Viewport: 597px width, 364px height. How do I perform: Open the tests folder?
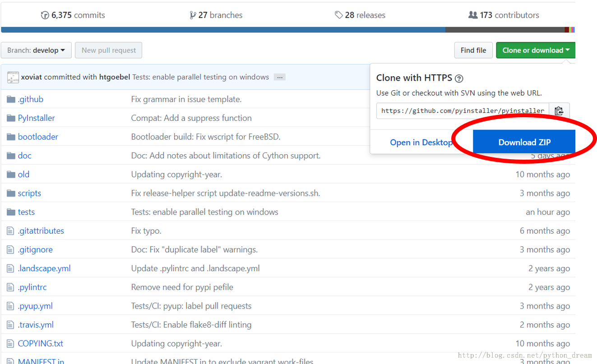(26, 212)
